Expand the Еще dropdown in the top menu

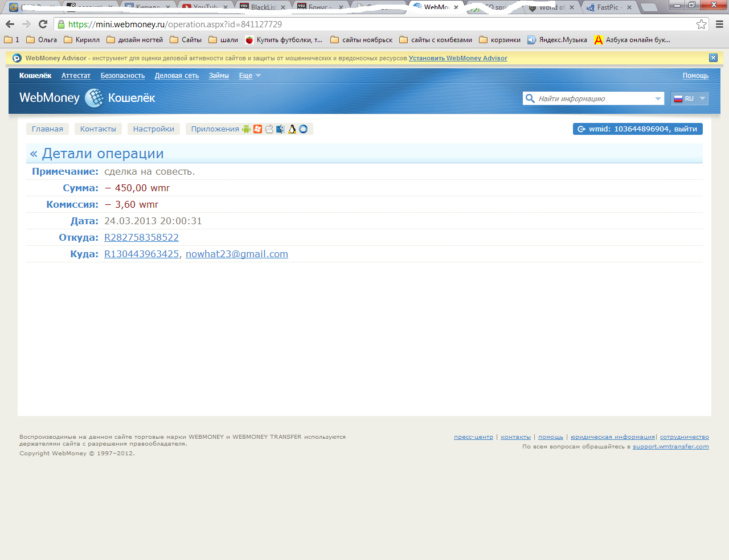[x=249, y=76]
